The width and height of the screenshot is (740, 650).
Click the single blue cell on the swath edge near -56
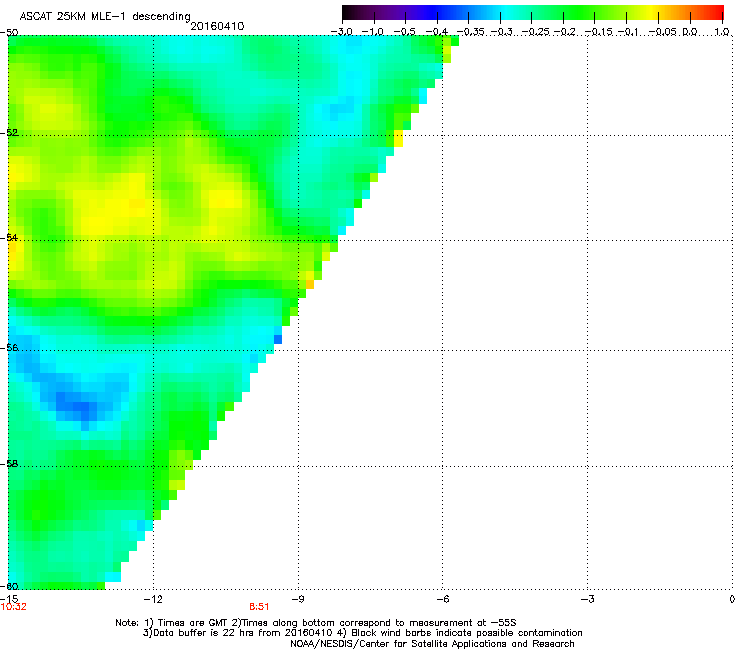click(278, 339)
